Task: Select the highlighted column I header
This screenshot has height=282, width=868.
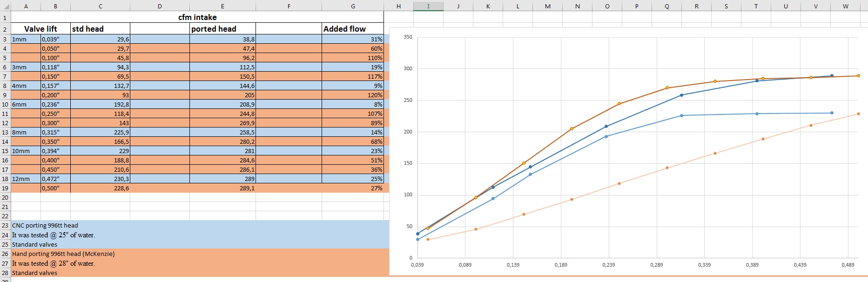Action: point(428,6)
